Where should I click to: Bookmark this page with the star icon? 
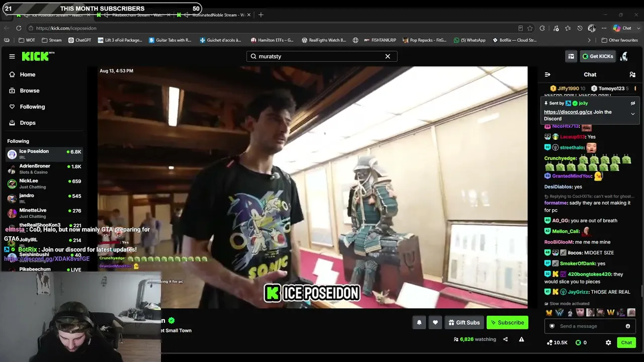coord(529,28)
